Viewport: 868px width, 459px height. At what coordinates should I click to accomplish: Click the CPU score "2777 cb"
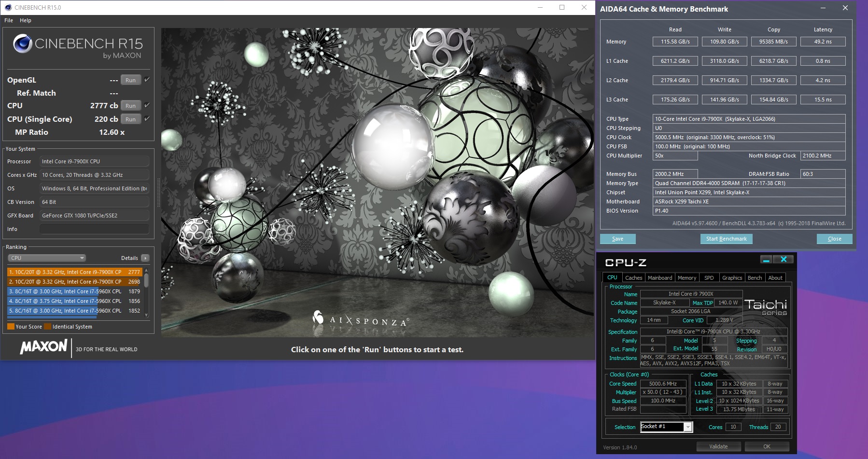(104, 105)
